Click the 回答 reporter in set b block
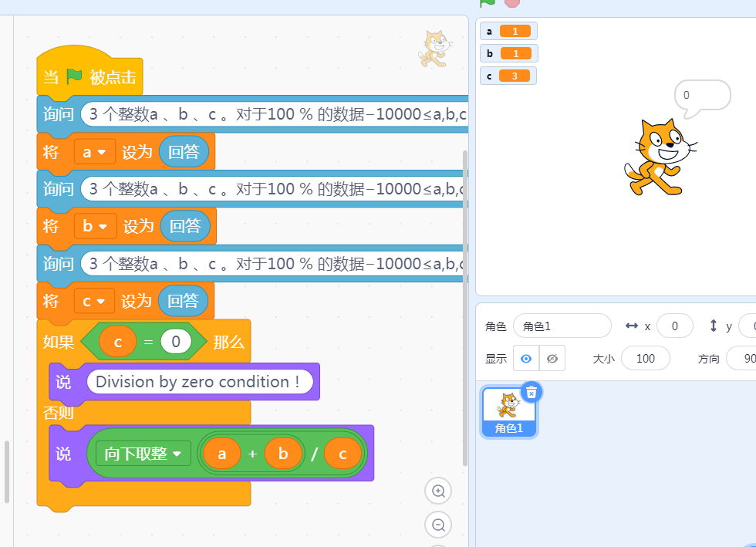Screen dimensions: 756x547 point(185,226)
